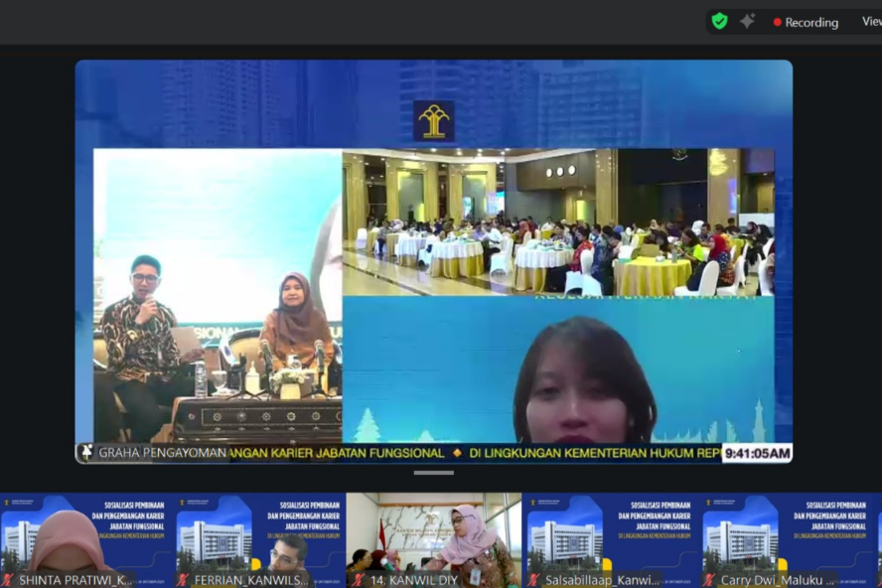The width and height of the screenshot is (882, 588).
Task: Click the gold ministry logo above video
Action: (434, 121)
